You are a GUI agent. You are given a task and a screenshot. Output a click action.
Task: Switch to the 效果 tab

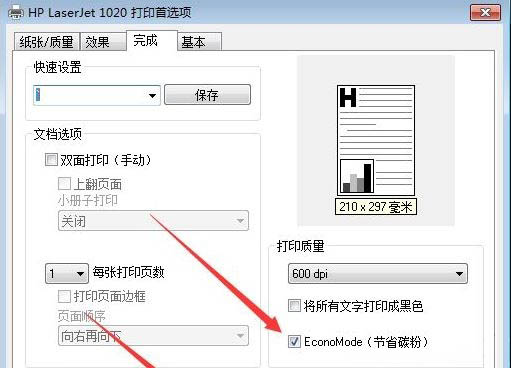(x=103, y=42)
